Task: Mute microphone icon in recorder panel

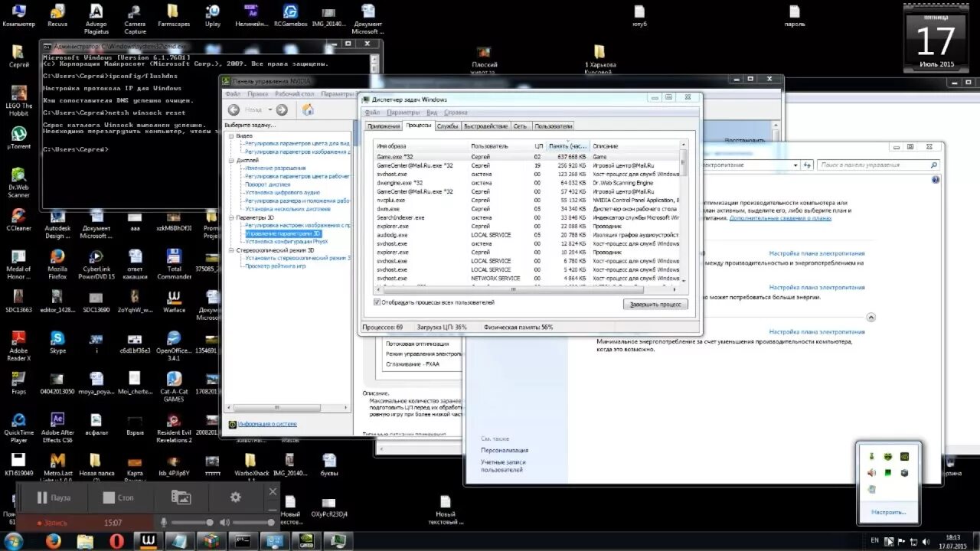Action: [x=163, y=522]
